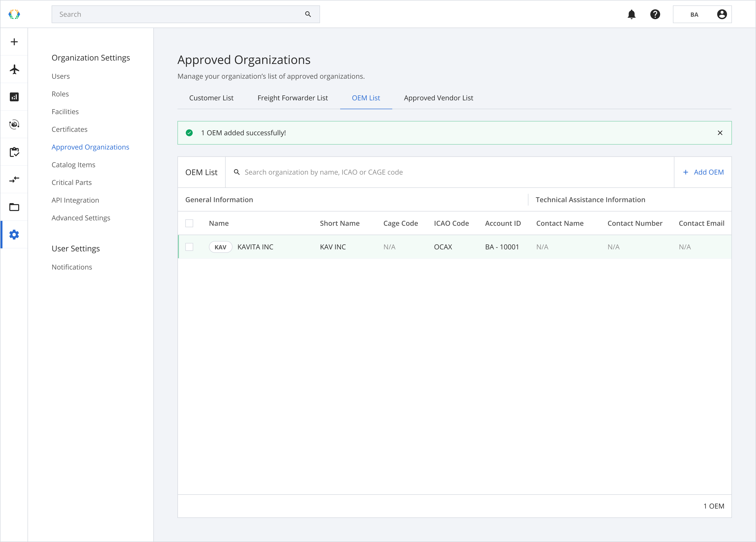Open Notifications under User Settings
Viewport: 756px width, 542px height.
[x=72, y=267]
